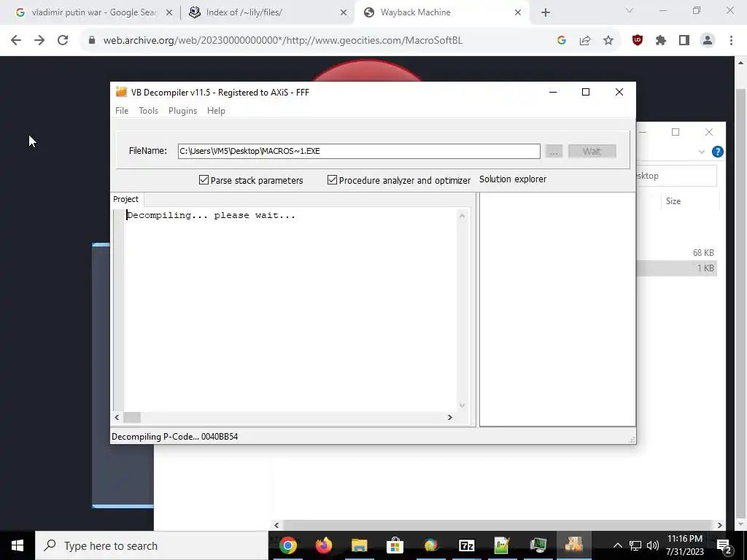
Task: Open the File menu in VB Decompiler
Action: coord(122,111)
